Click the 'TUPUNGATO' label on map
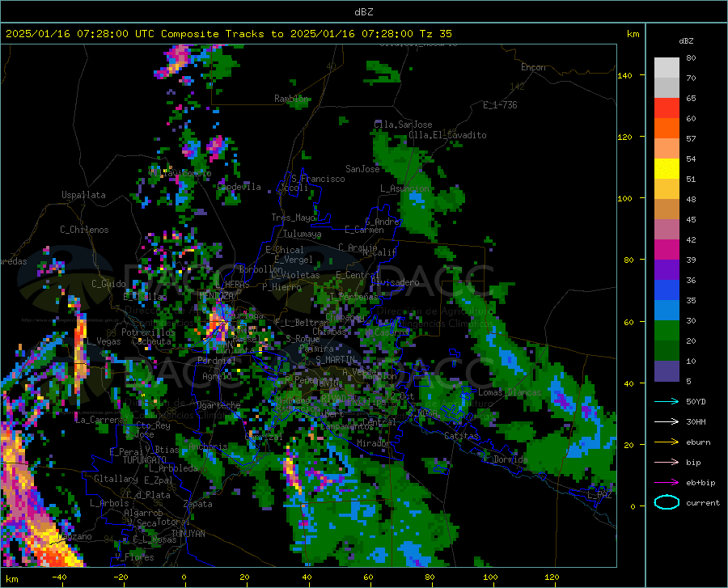This screenshot has height=588, width=728. coord(145,460)
